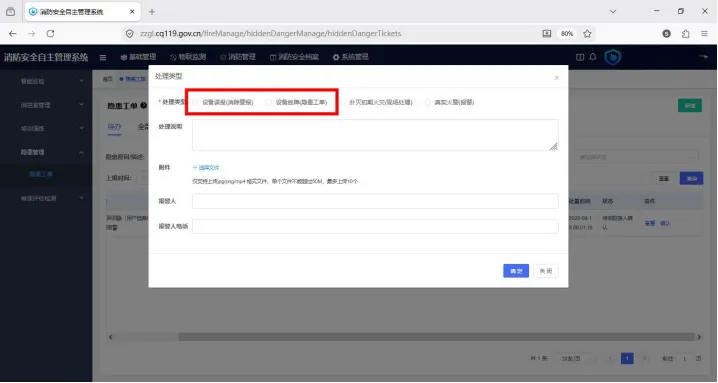Select 设备故障(隐患工单) radio option
The width and height of the screenshot is (718, 383).
(296, 102)
